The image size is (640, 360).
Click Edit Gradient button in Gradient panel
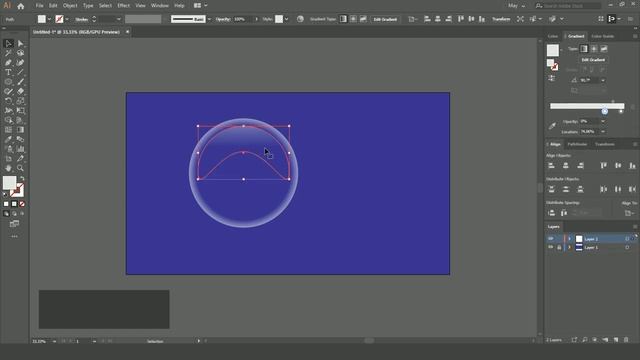pyautogui.click(x=593, y=60)
